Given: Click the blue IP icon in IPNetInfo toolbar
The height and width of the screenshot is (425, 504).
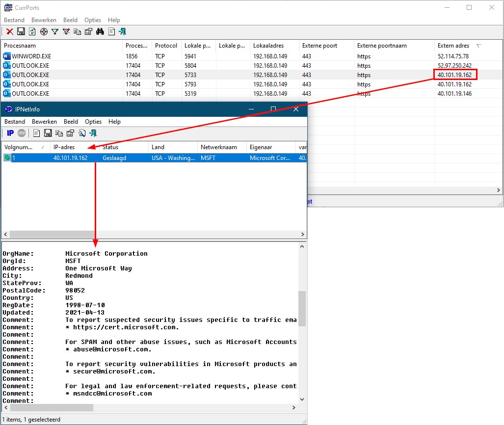Looking at the screenshot, I should tap(10, 133).
